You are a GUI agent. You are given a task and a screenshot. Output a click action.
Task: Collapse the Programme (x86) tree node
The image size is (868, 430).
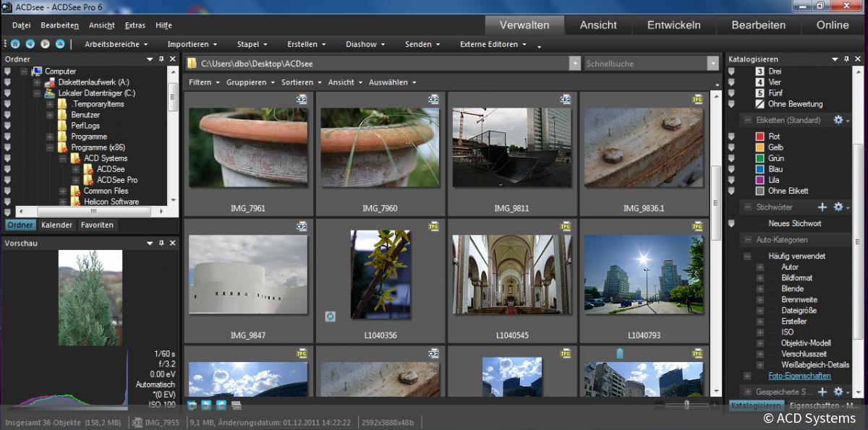pyautogui.click(x=50, y=147)
